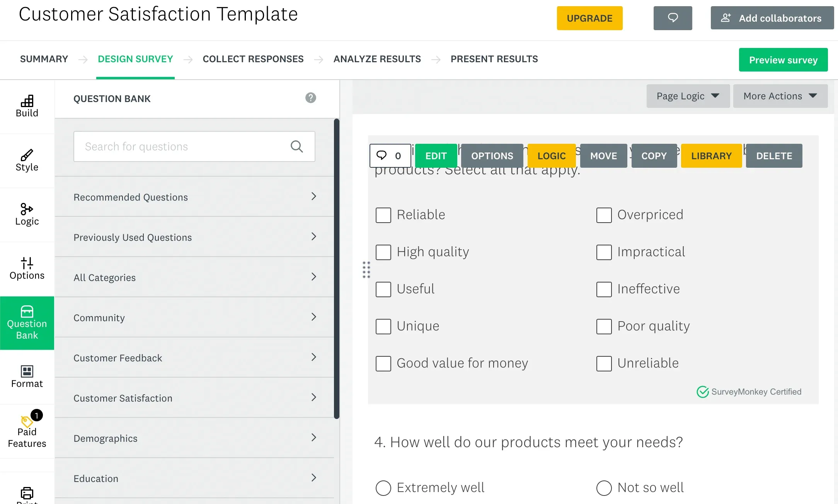The height and width of the screenshot is (504, 838).
Task: Select the Question Bank sidebar icon
Action: 27,323
